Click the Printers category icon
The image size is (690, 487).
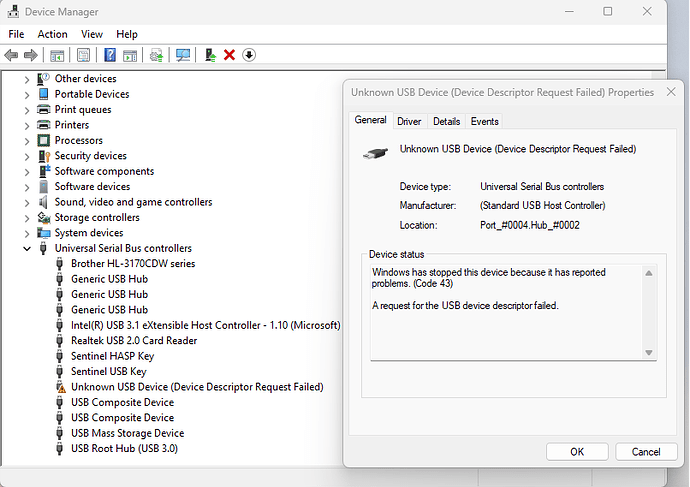coord(44,124)
